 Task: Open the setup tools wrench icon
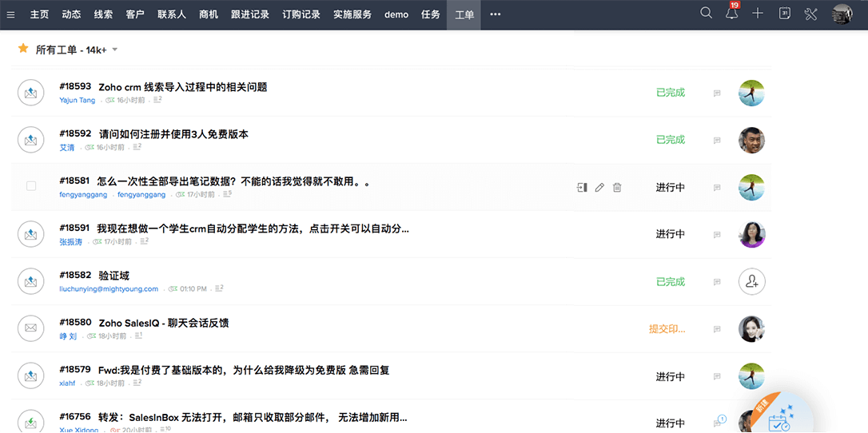coord(810,14)
